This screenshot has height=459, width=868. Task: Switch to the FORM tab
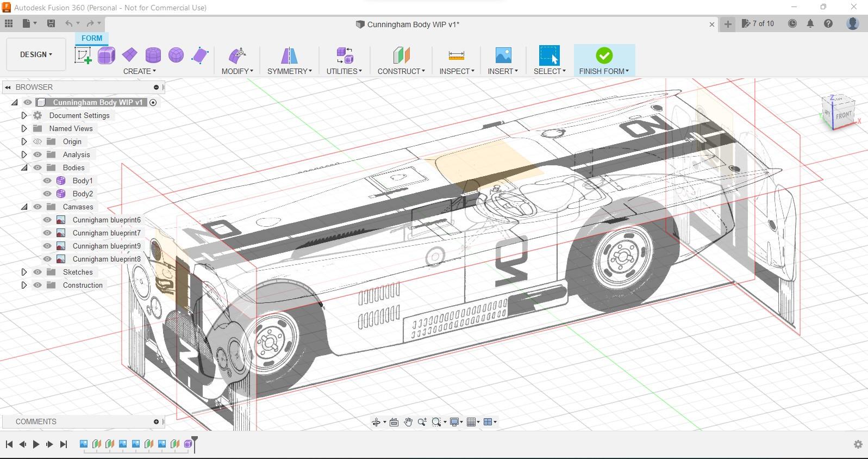(x=92, y=38)
